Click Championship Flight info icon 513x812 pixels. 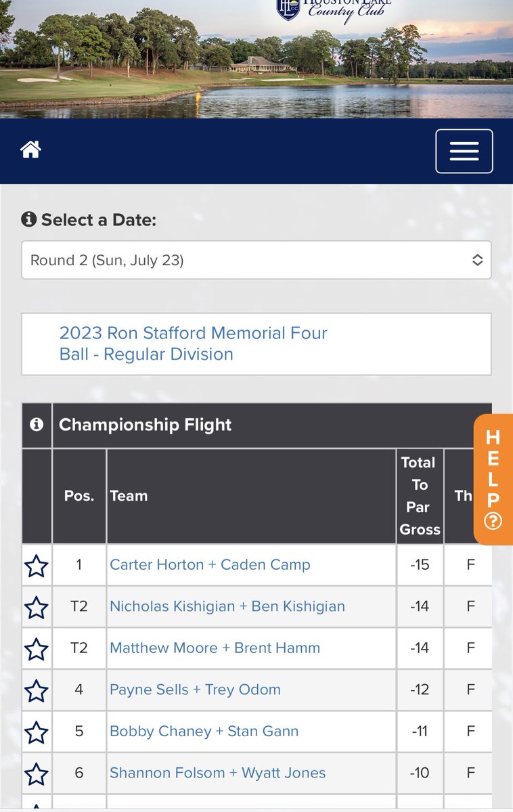tap(37, 424)
